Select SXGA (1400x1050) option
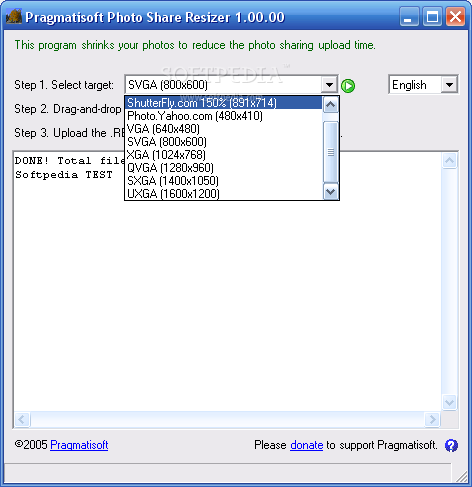The image size is (472, 487). point(223,181)
